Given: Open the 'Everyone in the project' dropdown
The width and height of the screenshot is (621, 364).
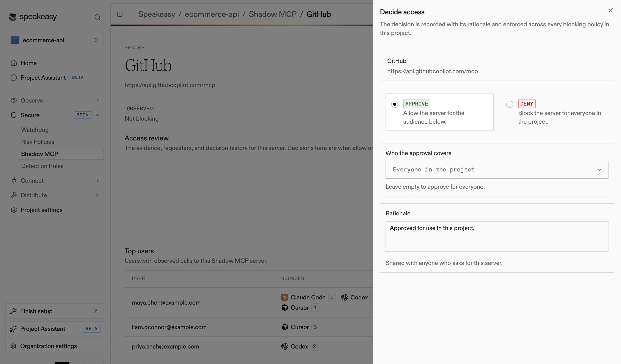Looking at the screenshot, I should pyautogui.click(x=497, y=170).
